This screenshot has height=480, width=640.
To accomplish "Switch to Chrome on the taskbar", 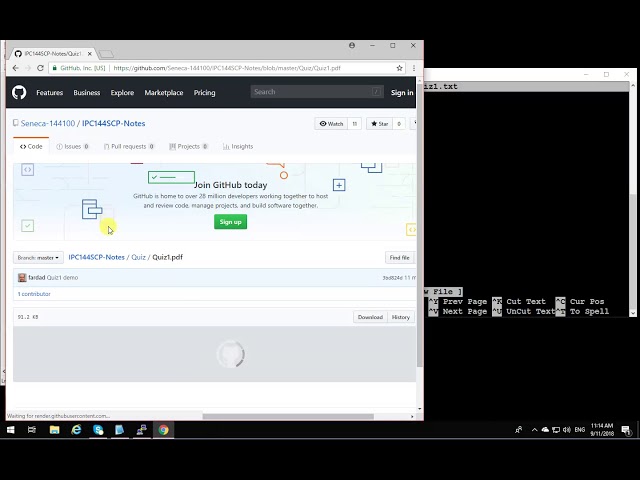I will (x=164, y=430).
